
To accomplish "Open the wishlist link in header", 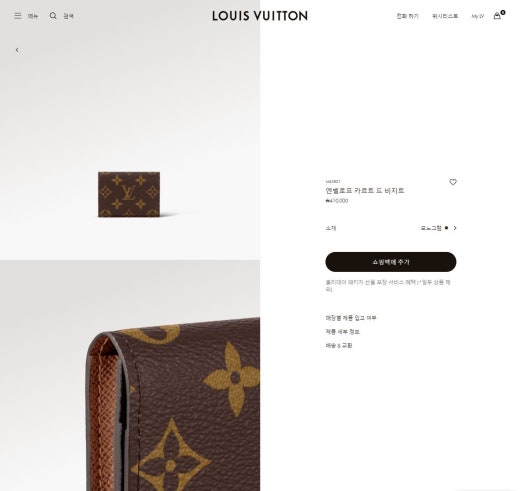I will pyautogui.click(x=445, y=16).
